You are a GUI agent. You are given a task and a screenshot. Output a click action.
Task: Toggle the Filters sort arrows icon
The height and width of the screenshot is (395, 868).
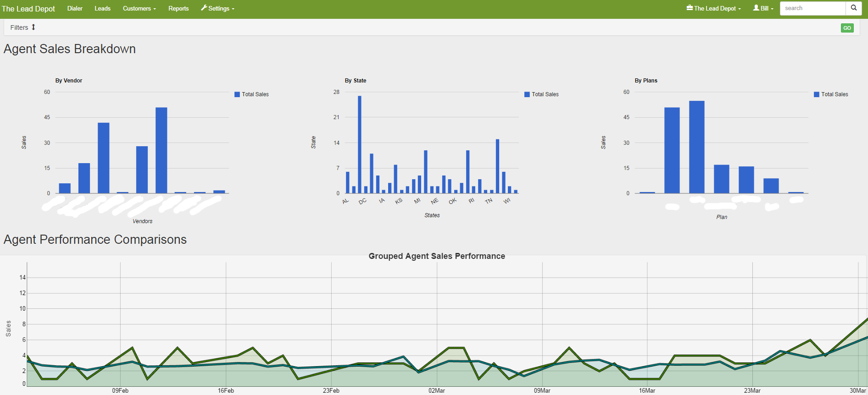tap(33, 27)
